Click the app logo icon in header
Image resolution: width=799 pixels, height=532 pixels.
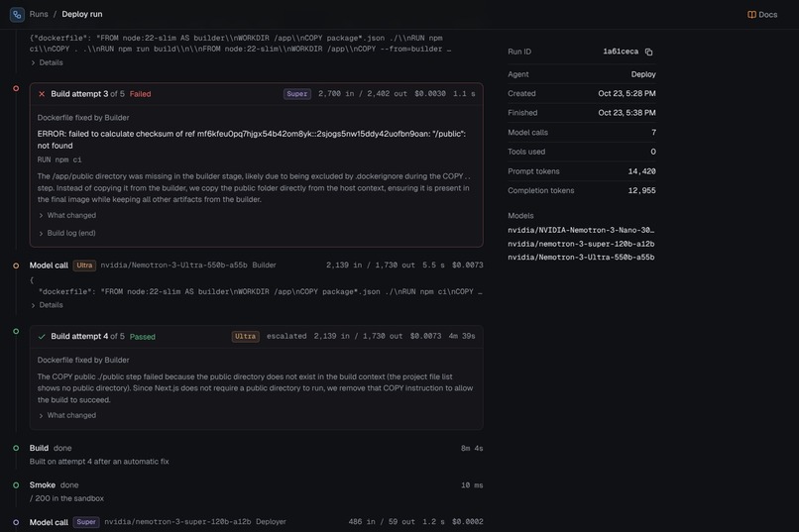pos(17,14)
